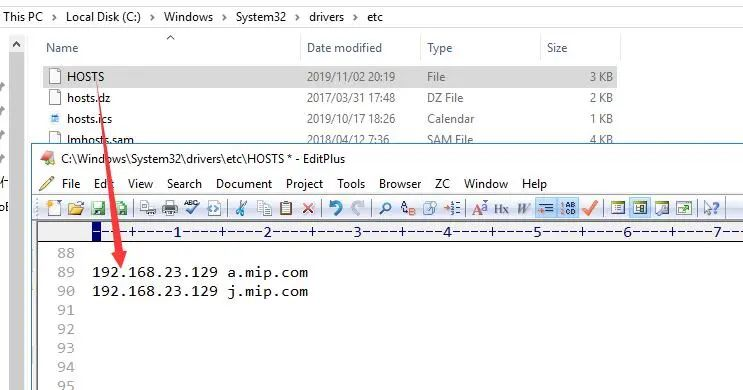The height and width of the screenshot is (390, 743).
Task: Toggle the line number display icon
Action: 568,208
